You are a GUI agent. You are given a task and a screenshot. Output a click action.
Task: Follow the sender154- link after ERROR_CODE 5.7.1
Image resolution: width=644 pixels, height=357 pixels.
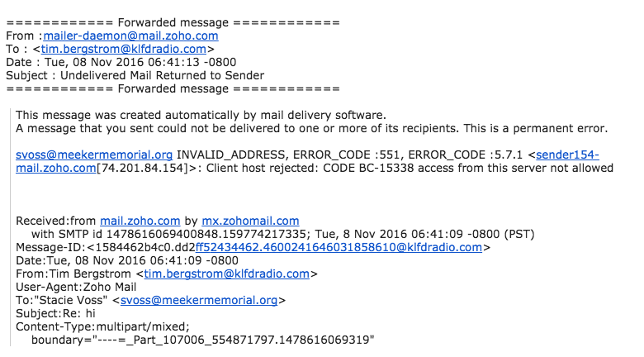tap(567, 155)
